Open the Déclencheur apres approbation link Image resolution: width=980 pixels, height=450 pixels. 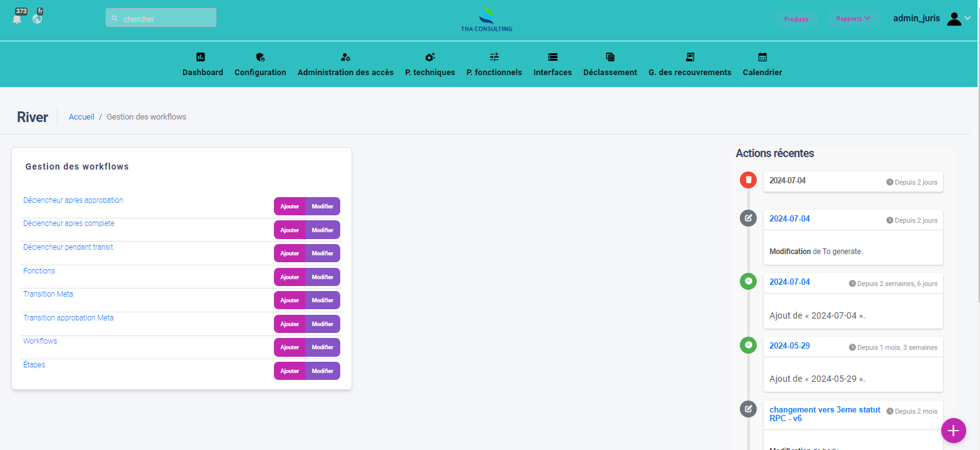pos(73,200)
